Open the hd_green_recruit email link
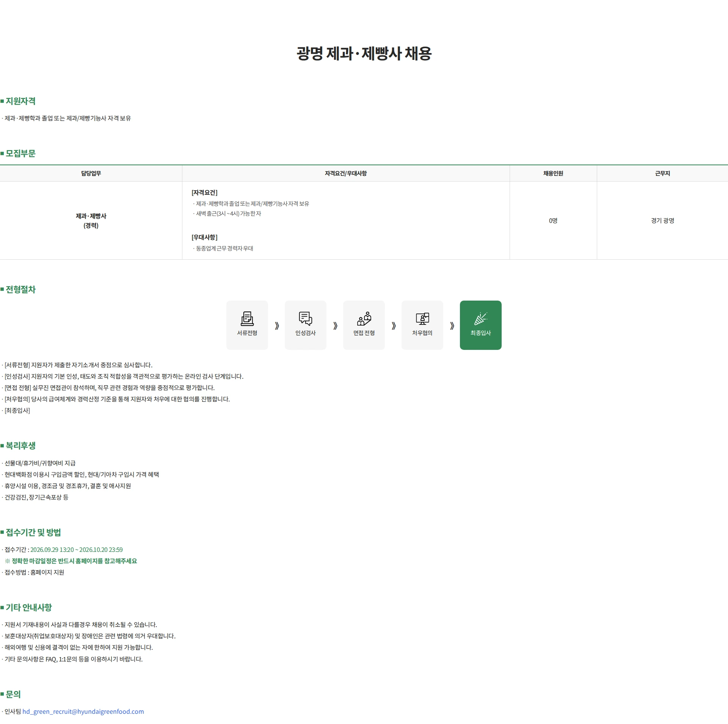Screen dimensions: 728x724 [x=83, y=711]
